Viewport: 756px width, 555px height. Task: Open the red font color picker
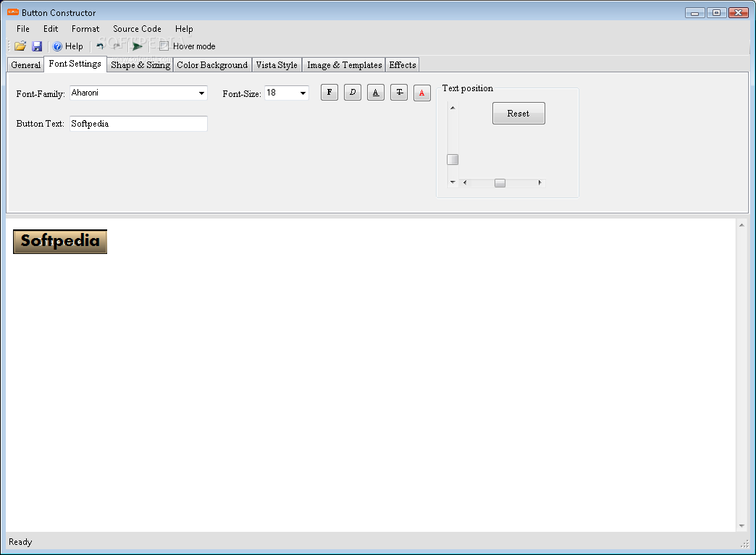[422, 93]
